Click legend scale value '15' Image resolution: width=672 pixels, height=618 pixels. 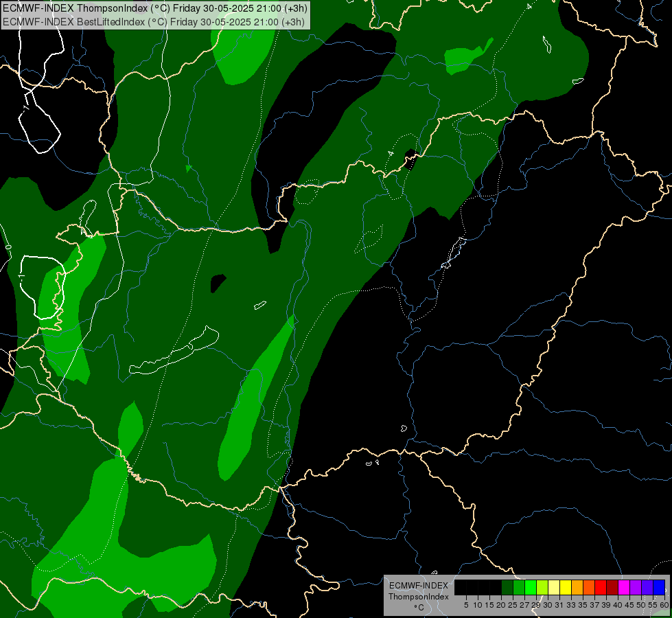pyautogui.click(x=489, y=605)
